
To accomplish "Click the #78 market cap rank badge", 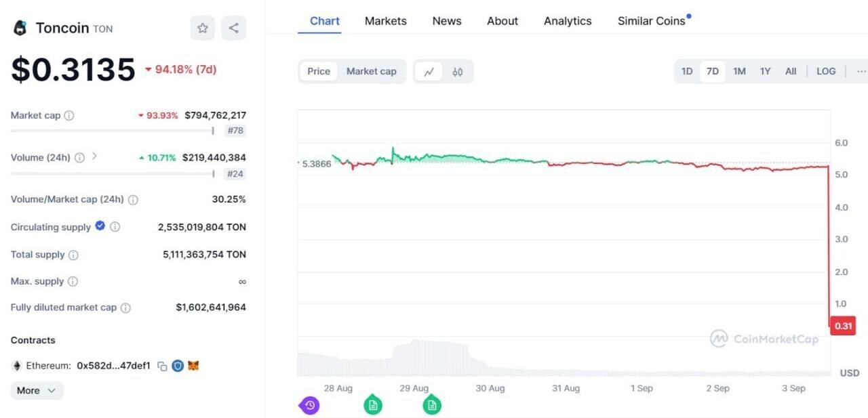I will tap(235, 130).
